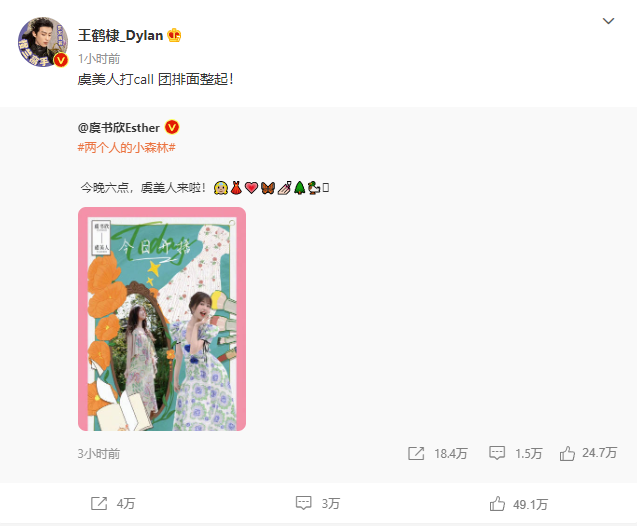Screen dimensions: 637x526
Task: Click the repost icon showing 4万
Action: [99, 504]
